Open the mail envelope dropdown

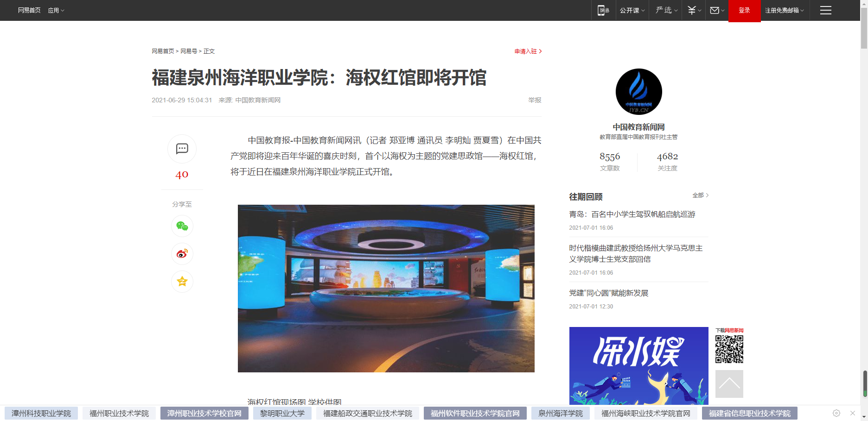point(717,10)
